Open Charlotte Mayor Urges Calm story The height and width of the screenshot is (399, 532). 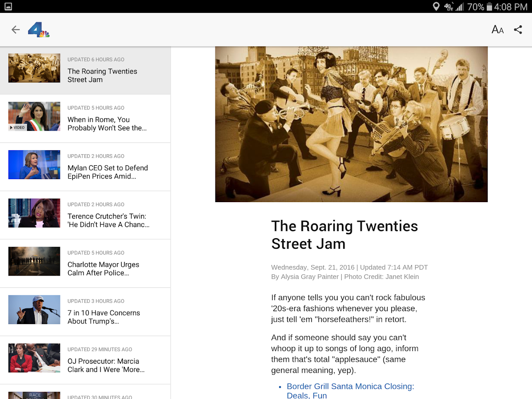coord(85,264)
